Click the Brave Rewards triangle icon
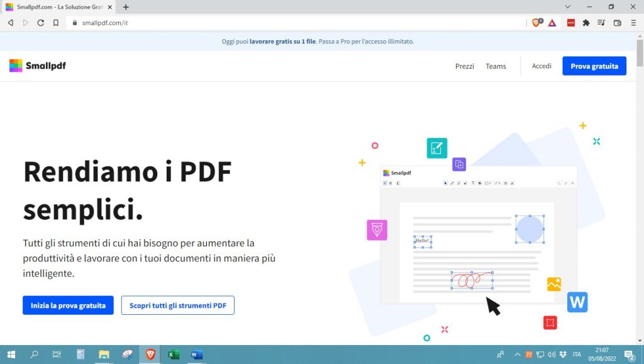Viewport: 644px width, 364px height. tap(552, 22)
